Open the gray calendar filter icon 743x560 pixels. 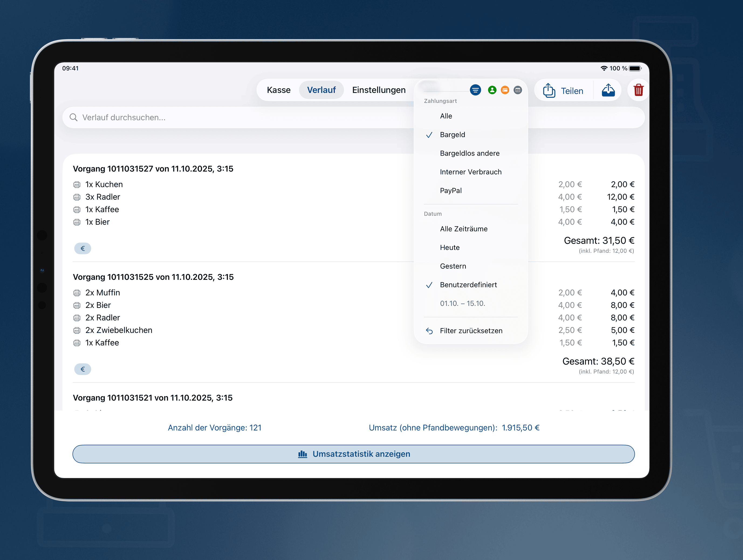pos(518,90)
